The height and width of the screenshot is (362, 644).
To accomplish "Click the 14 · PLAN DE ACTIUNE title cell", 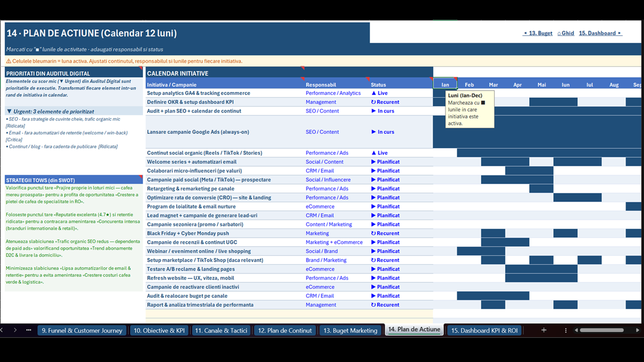I will [x=187, y=33].
